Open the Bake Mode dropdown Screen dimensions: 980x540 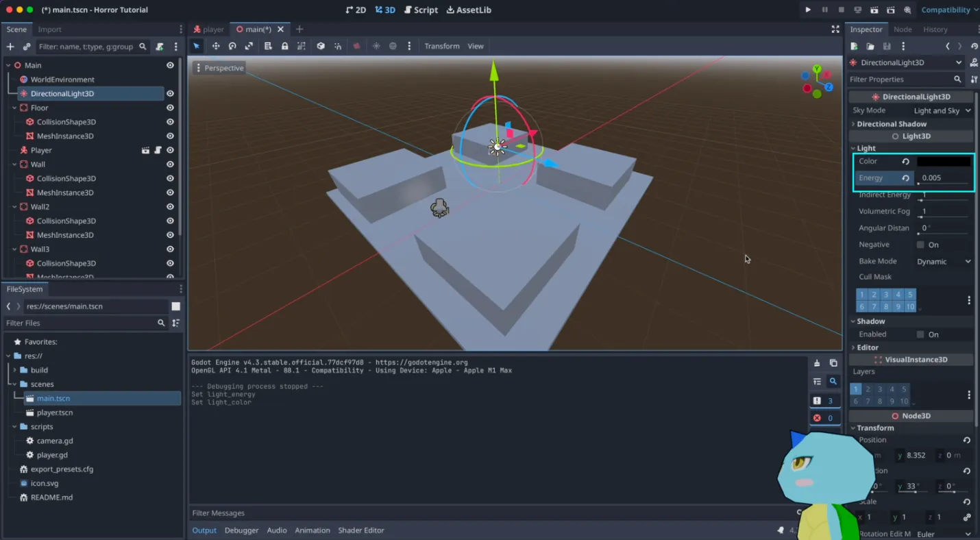tap(944, 261)
